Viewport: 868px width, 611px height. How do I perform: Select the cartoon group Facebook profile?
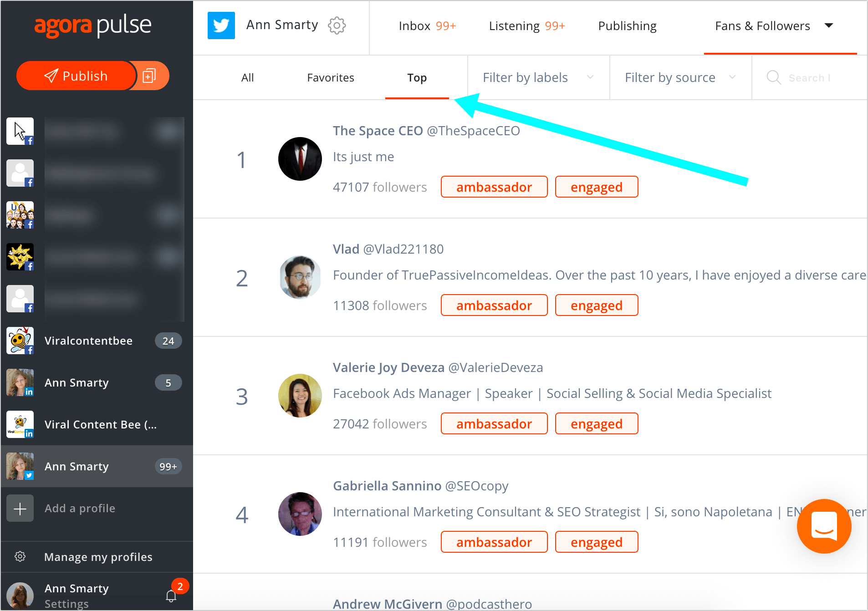tap(20, 215)
